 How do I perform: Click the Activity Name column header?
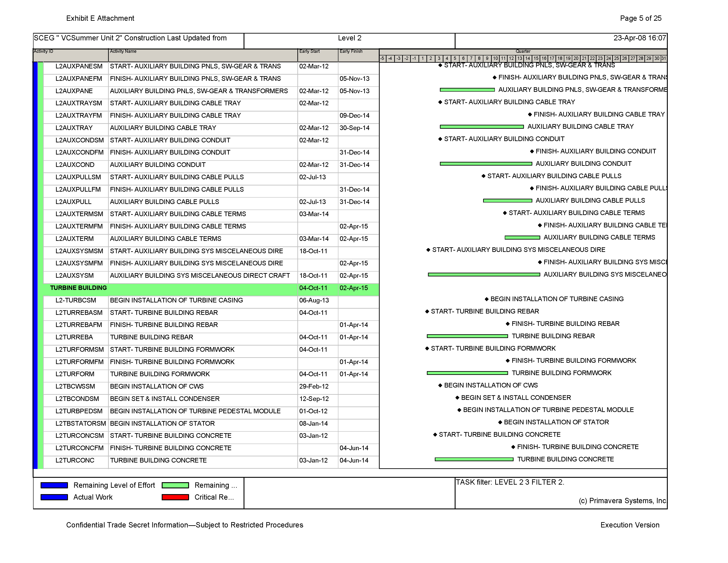203,55
